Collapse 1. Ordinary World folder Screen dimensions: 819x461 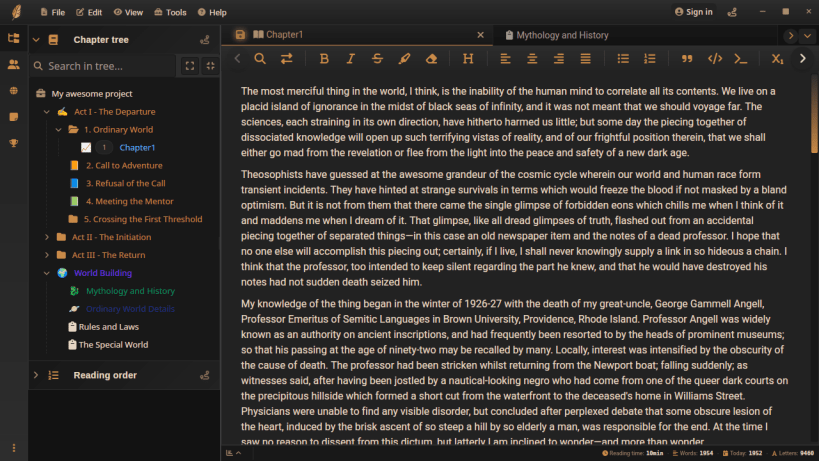pos(58,129)
